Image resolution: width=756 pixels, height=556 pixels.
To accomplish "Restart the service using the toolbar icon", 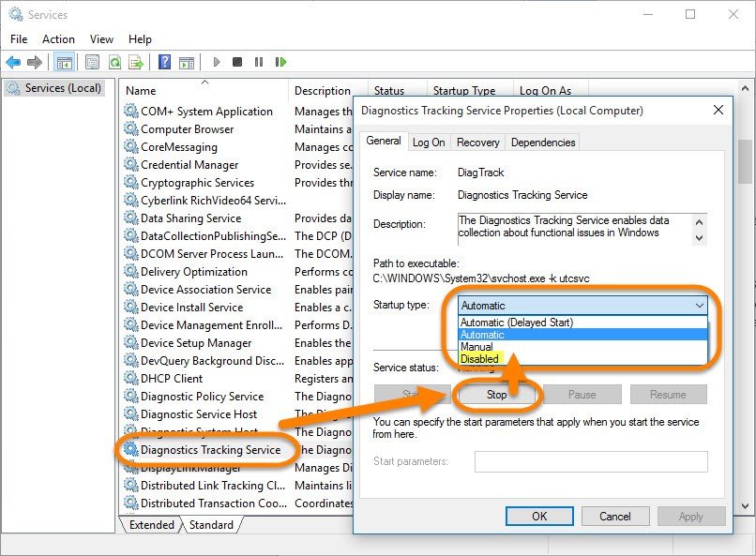I will click(x=280, y=62).
